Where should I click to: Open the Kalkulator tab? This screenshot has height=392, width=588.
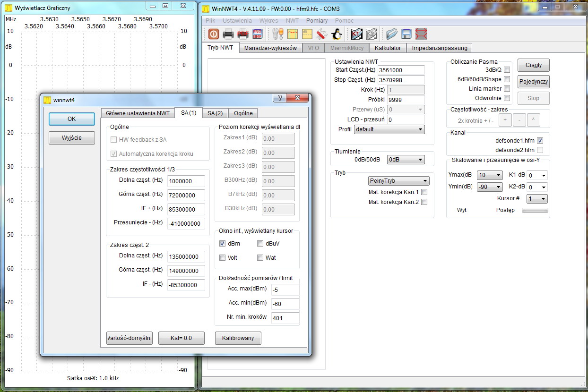(388, 48)
